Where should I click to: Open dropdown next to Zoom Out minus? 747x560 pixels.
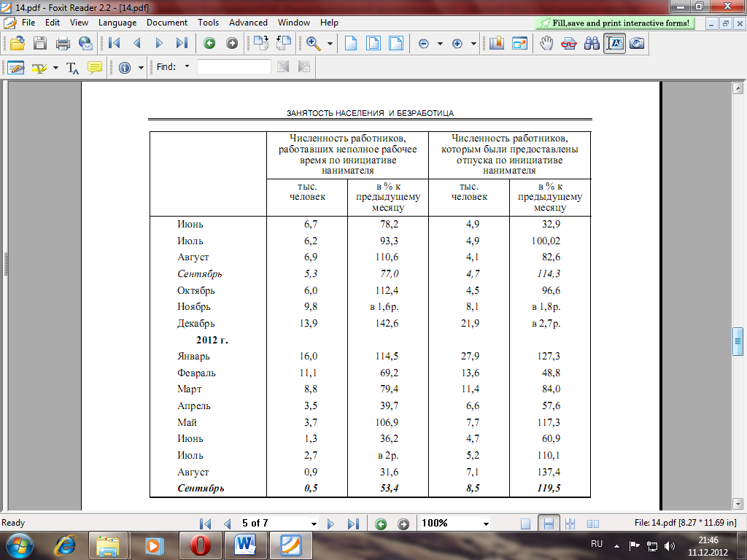440,44
